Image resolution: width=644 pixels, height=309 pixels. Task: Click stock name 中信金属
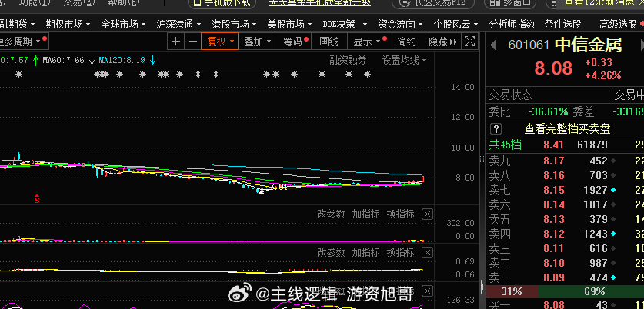[589, 45]
